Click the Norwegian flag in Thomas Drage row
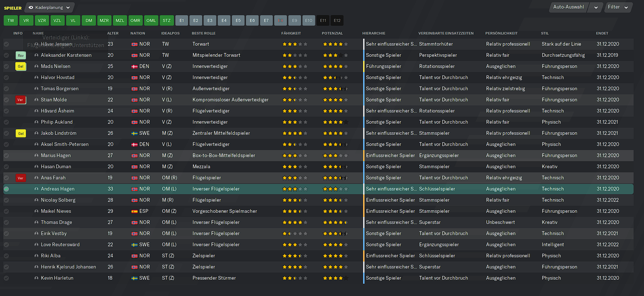This screenshot has width=644, height=296. click(135, 222)
